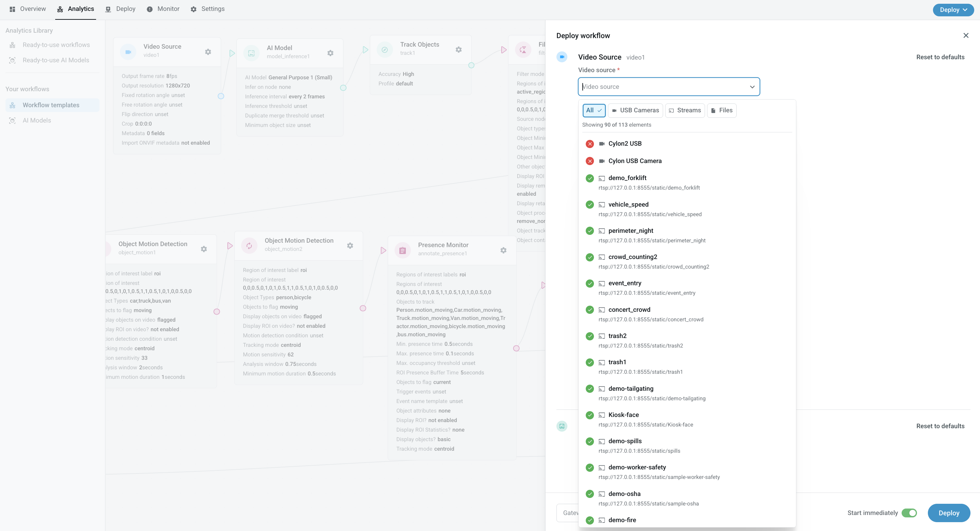Screen dimensions: 980x531
Task: Click the Track Objects compass icon
Action: point(385,50)
